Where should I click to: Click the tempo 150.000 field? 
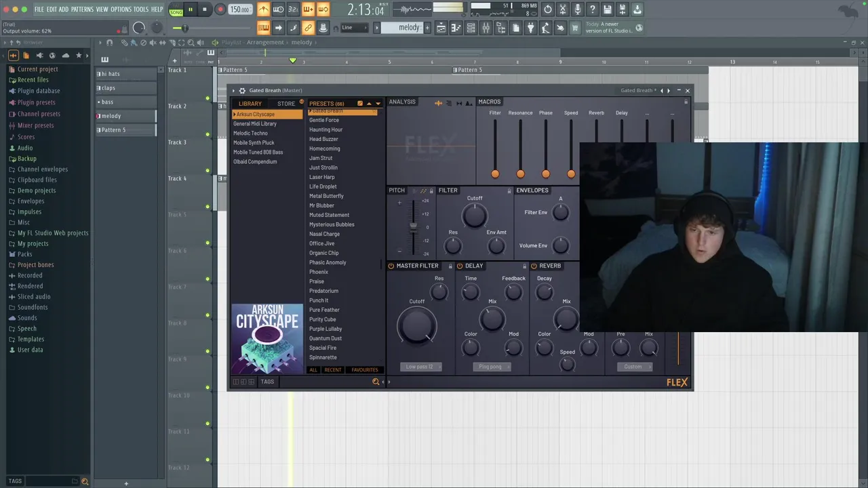point(239,9)
